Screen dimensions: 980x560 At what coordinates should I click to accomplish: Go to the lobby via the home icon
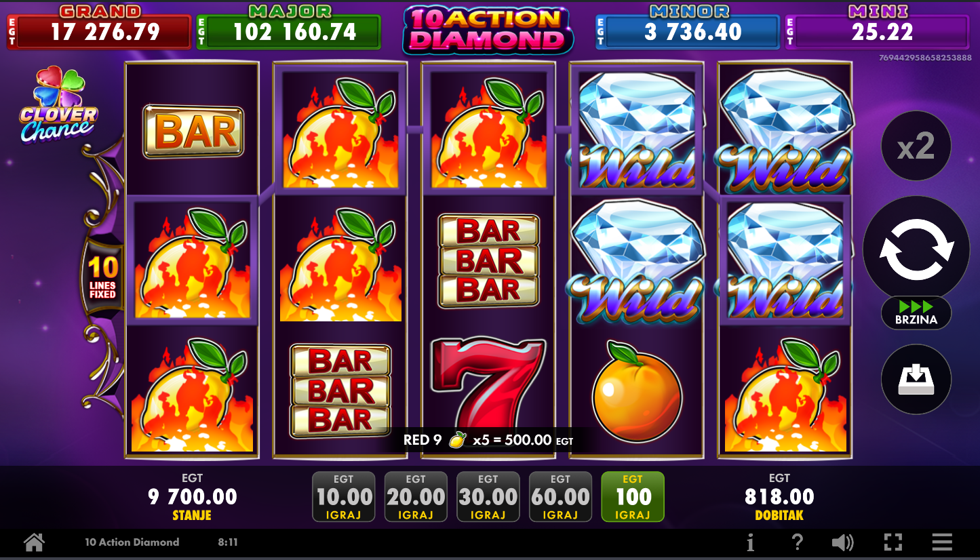point(34,542)
